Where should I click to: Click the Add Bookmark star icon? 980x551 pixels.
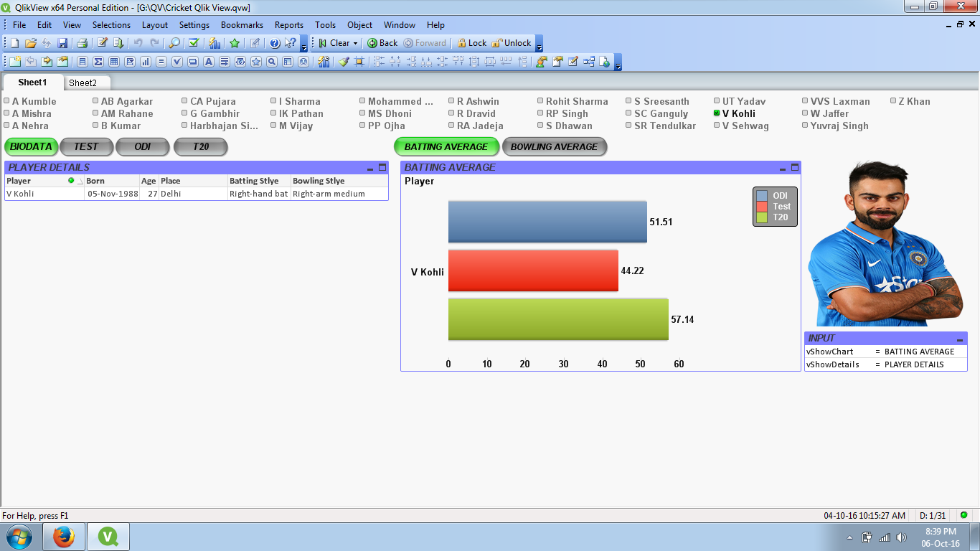(235, 43)
